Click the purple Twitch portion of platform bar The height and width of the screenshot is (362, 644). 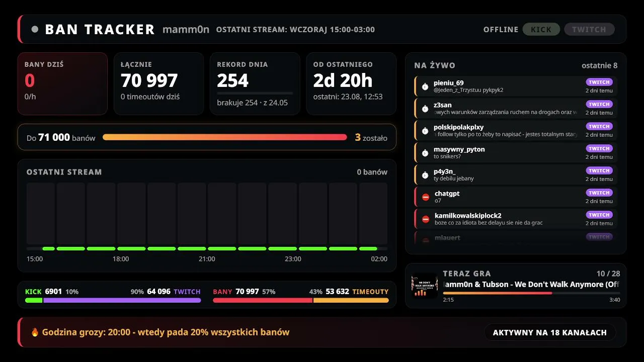coord(122,300)
